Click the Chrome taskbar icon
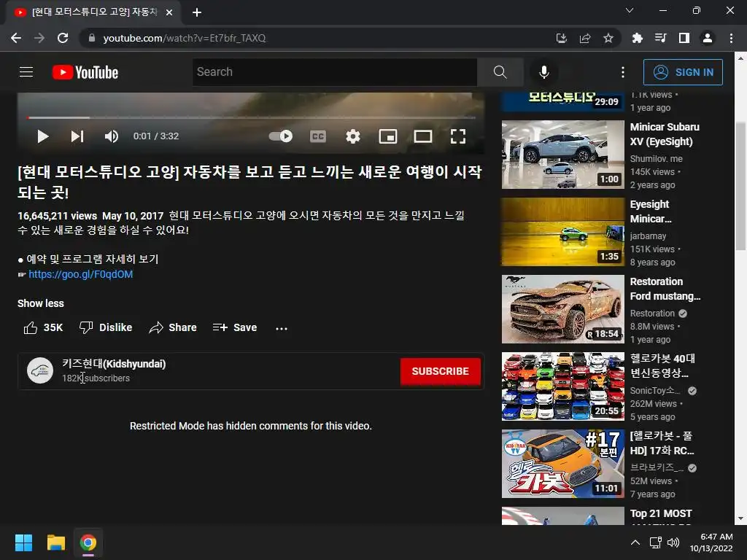The width and height of the screenshot is (747, 560). 88,542
